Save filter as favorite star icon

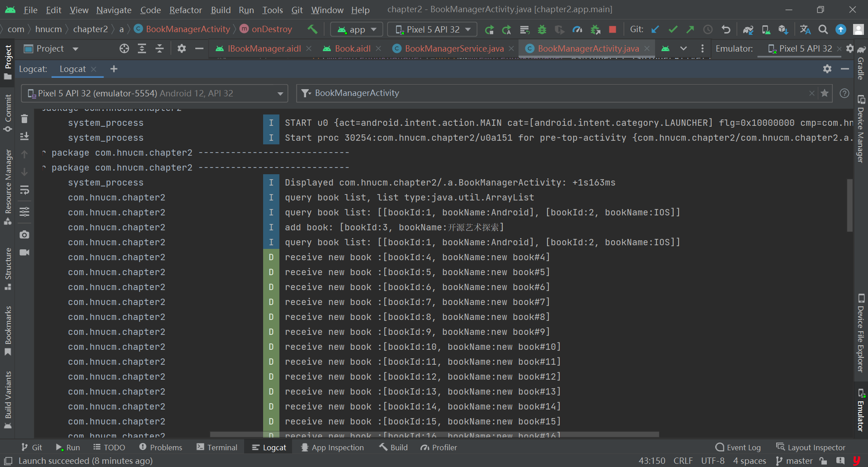(x=825, y=93)
